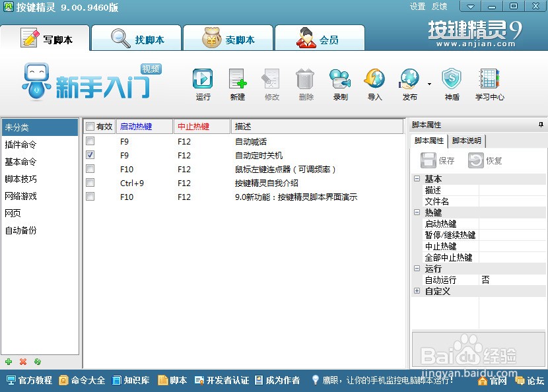Click 设置 in the title bar
The height and width of the screenshot is (392, 548).
(417, 7)
